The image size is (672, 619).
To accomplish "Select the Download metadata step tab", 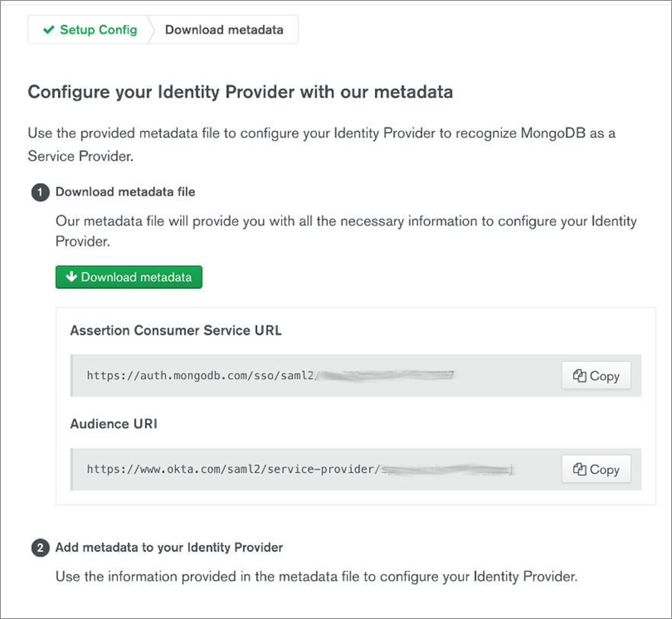I will pyautogui.click(x=224, y=30).
